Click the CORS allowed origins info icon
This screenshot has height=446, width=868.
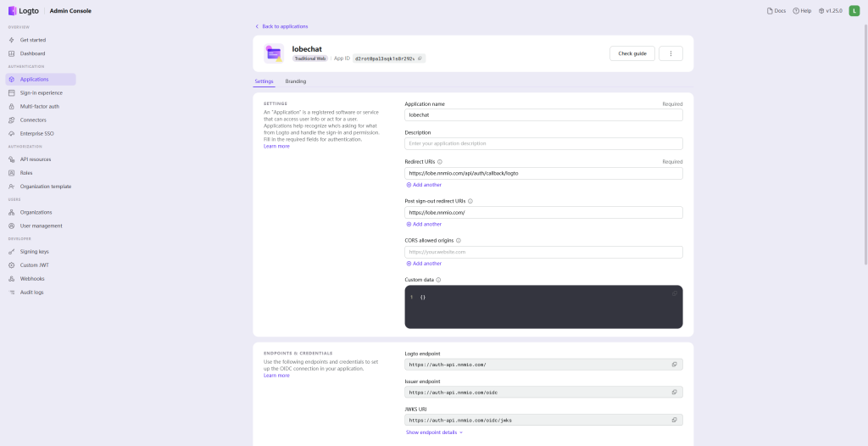[459, 240]
